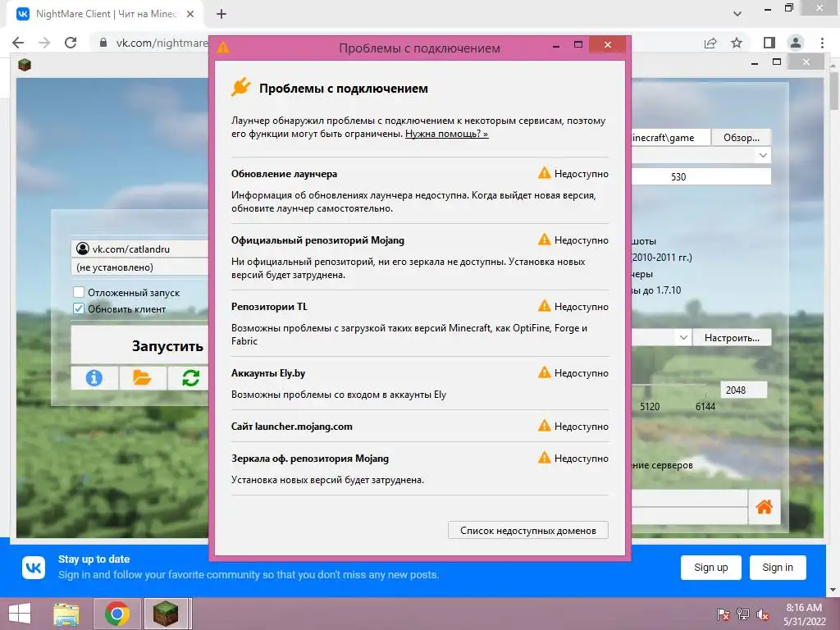Open the orange folder icon in launcher
The height and width of the screenshot is (630, 840).
point(142,377)
